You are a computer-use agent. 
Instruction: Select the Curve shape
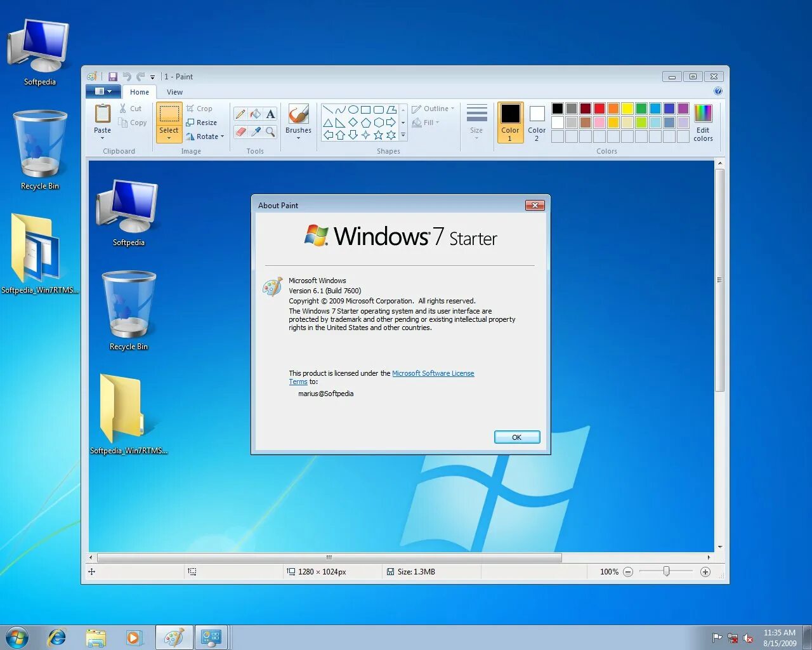click(x=341, y=110)
